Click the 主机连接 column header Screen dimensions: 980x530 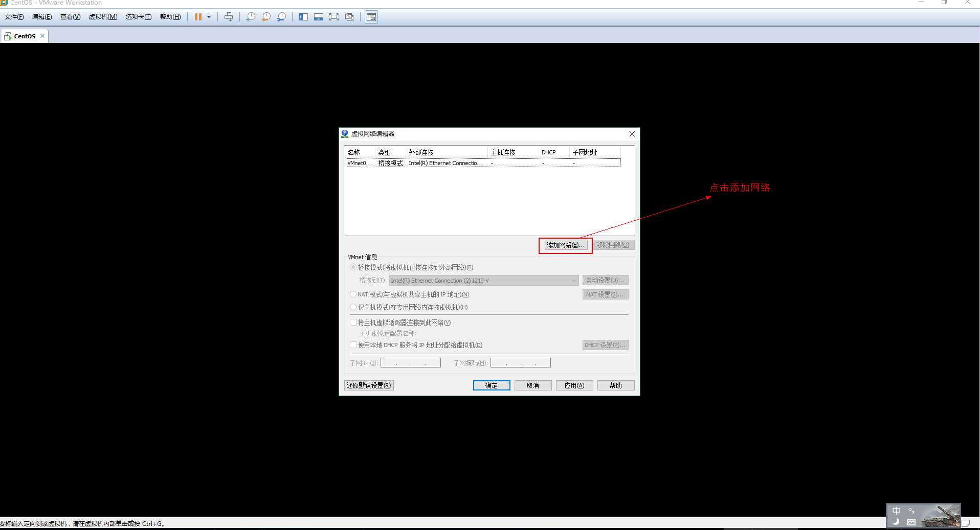click(x=513, y=152)
